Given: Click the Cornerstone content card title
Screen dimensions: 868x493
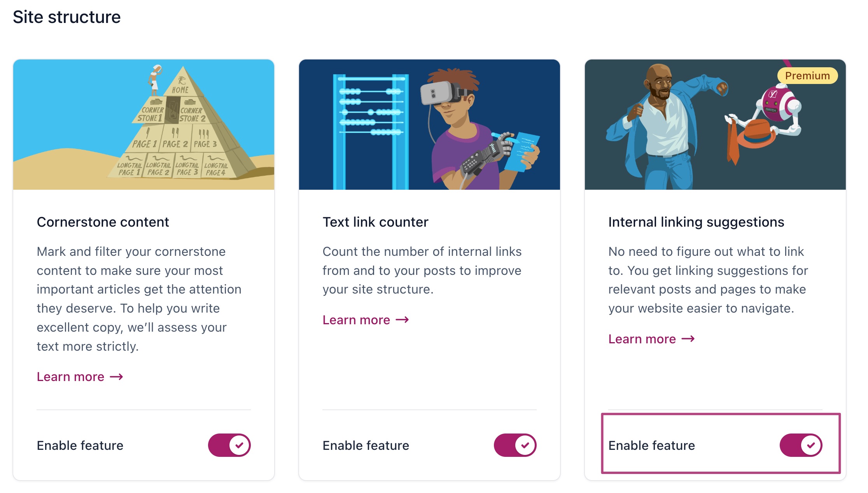Looking at the screenshot, I should 103,222.
